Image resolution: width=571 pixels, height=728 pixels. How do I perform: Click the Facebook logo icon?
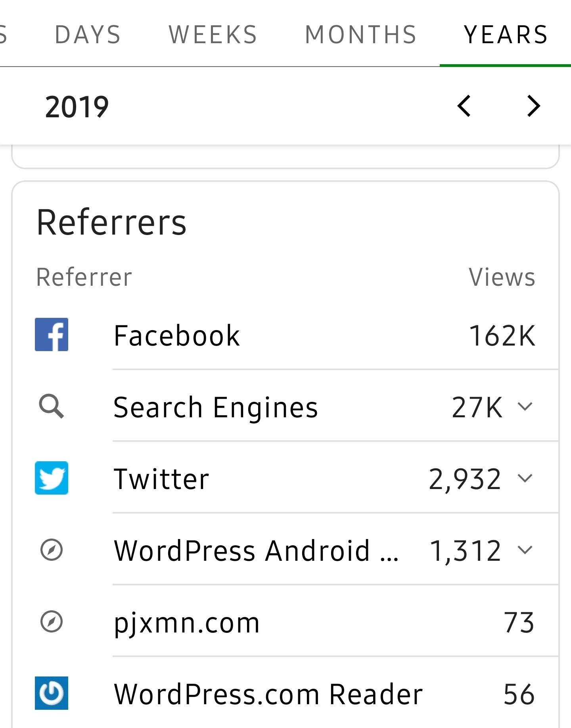(52, 334)
